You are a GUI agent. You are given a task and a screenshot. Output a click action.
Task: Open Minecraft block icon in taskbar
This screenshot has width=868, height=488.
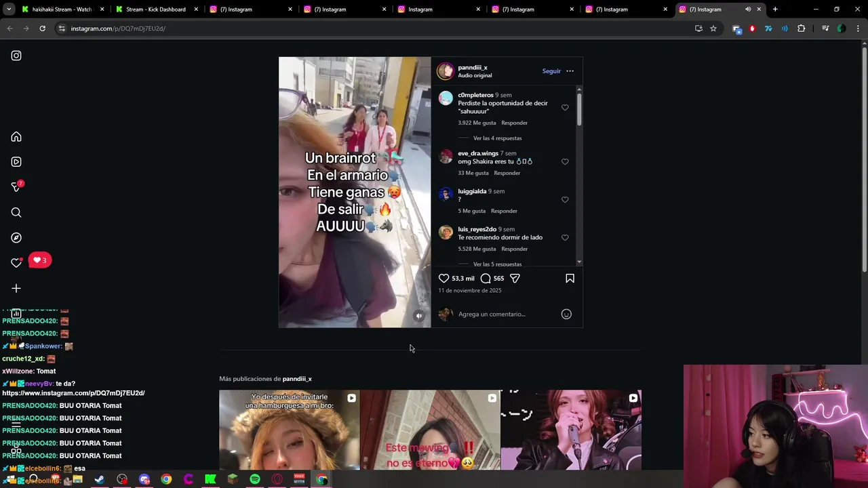pos(233,479)
